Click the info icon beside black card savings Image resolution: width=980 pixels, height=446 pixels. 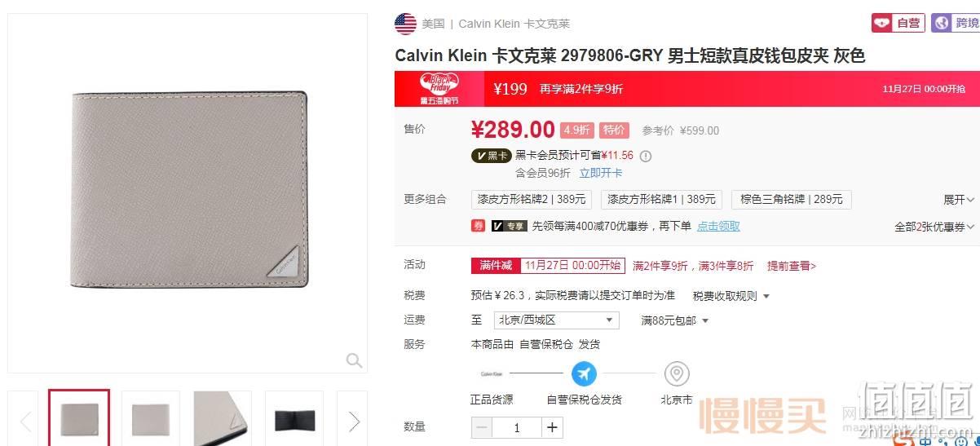646,156
